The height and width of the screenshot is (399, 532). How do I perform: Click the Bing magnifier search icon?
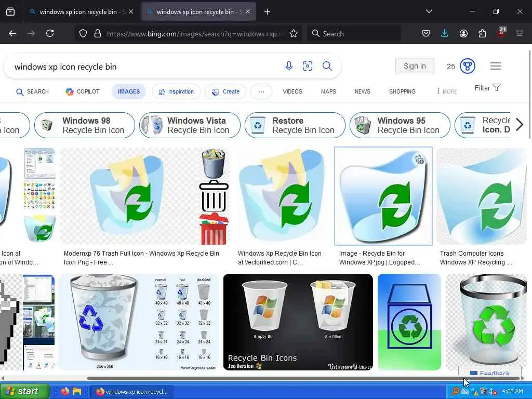(327, 66)
